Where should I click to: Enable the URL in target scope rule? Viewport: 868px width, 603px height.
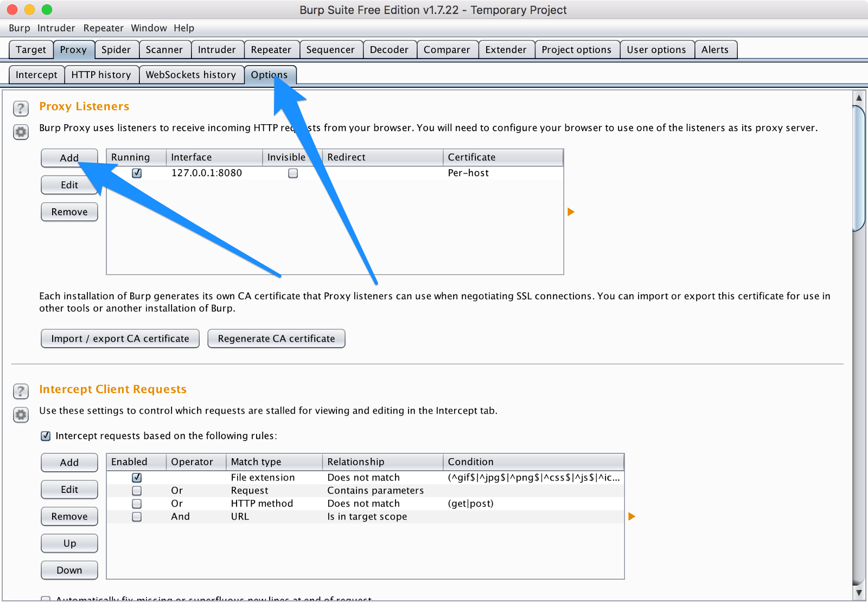pyautogui.click(x=137, y=517)
